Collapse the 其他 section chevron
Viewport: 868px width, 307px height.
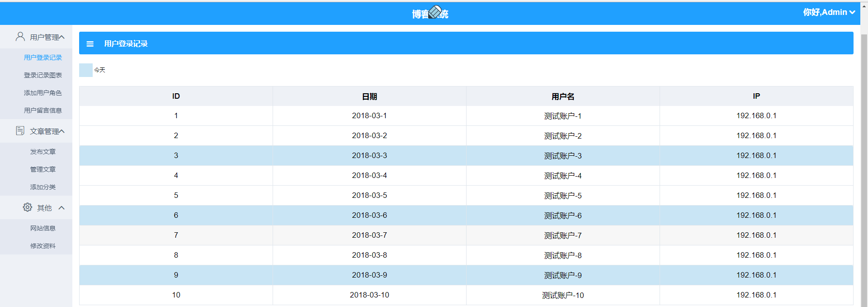point(61,208)
